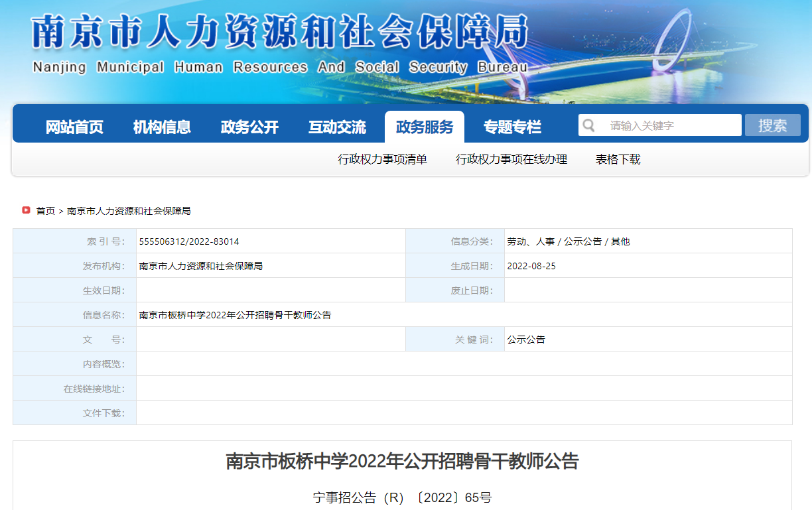Image resolution: width=812 pixels, height=510 pixels.
Task: Click the 文件下载 label cell
Action: tap(74, 413)
